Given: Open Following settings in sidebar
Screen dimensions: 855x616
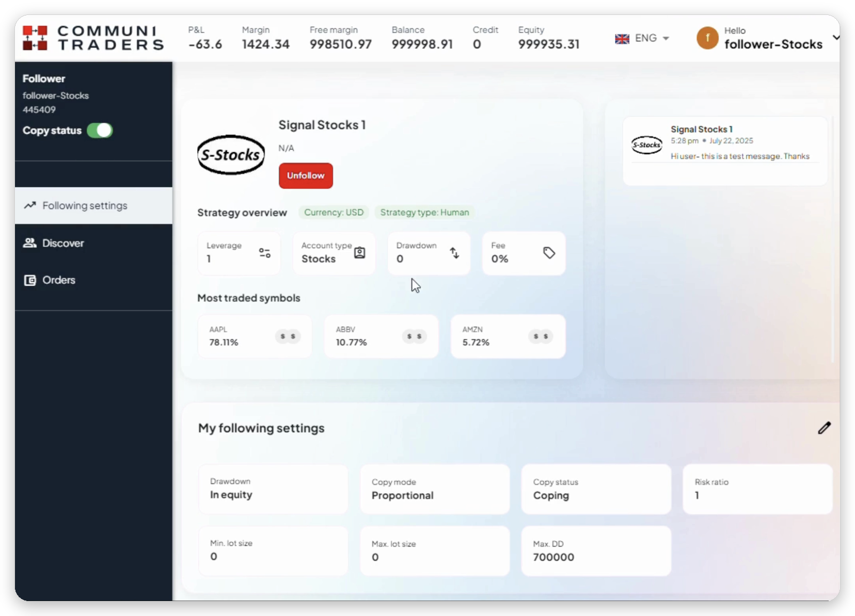Looking at the screenshot, I should tap(93, 205).
